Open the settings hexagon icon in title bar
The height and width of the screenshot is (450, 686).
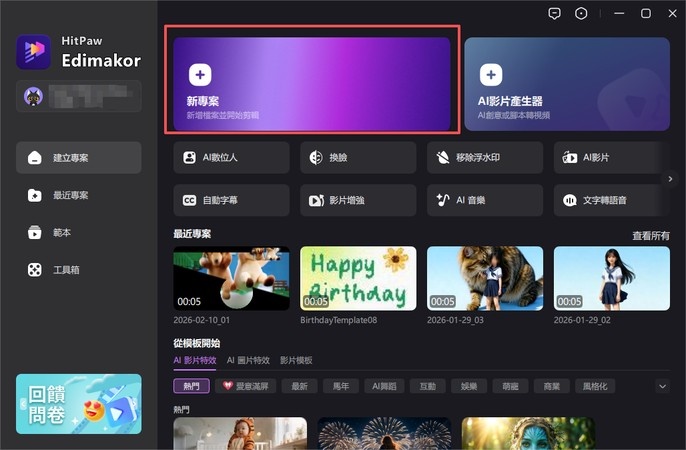coord(581,14)
